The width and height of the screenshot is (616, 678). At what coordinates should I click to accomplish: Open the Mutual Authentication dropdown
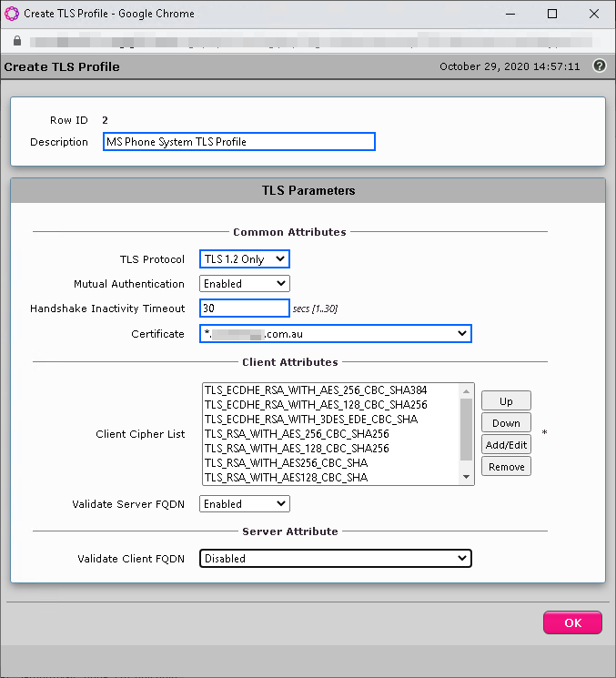(x=245, y=284)
